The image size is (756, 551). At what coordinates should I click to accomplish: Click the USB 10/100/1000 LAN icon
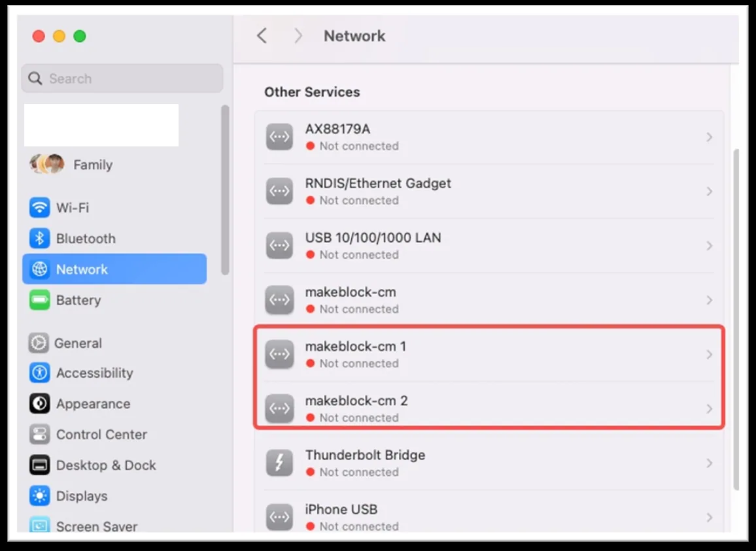pyautogui.click(x=280, y=245)
